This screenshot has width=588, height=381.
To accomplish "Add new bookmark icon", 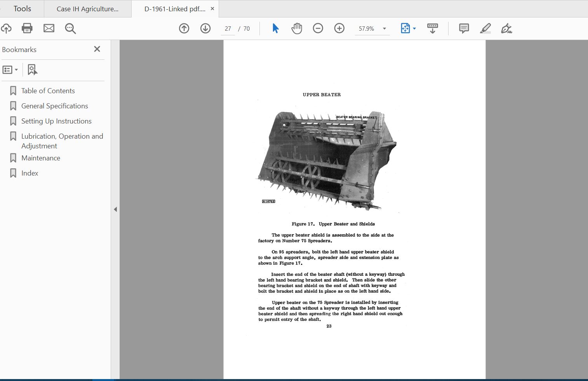I will pyautogui.click(x=32, y=70).
